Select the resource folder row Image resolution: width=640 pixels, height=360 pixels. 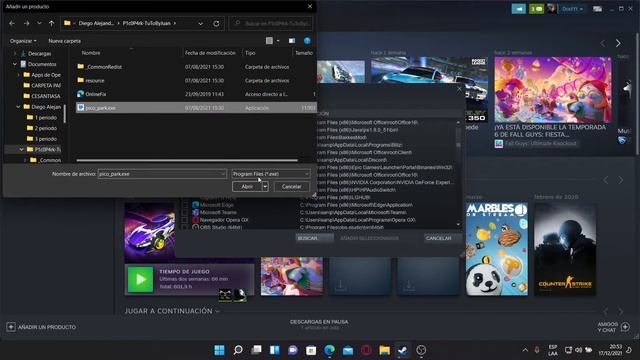coord(196,80)
